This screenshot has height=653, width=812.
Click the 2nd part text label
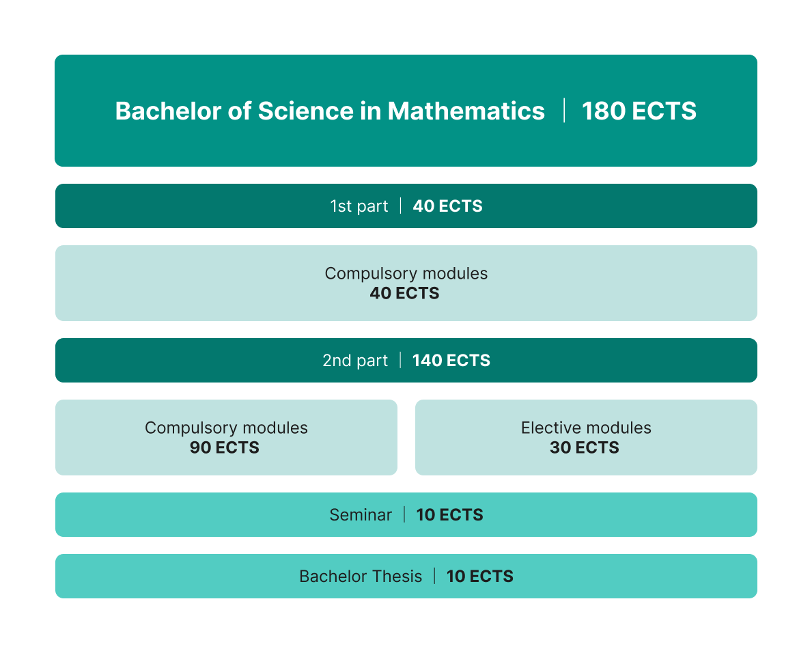click(x=354, y=361)
